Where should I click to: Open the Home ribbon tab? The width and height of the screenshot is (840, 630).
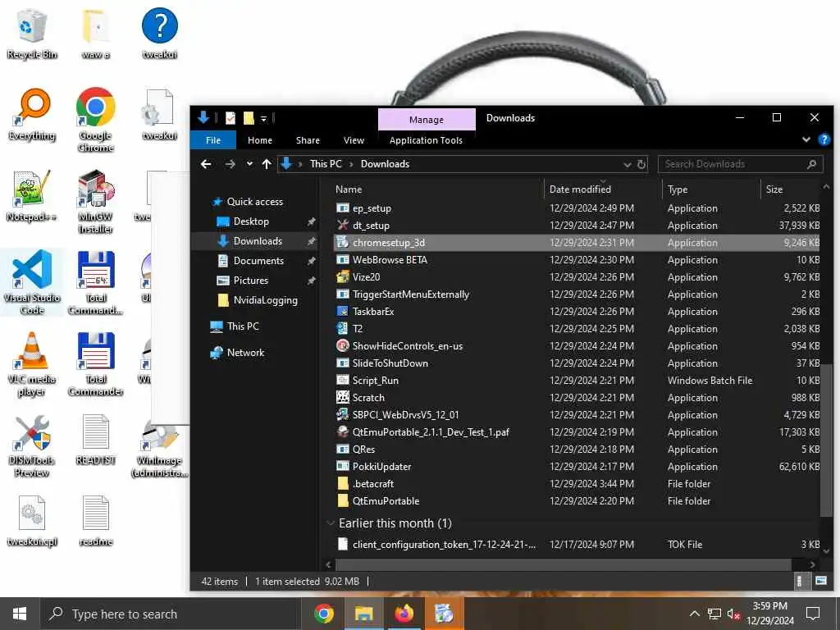click(260, 140)
